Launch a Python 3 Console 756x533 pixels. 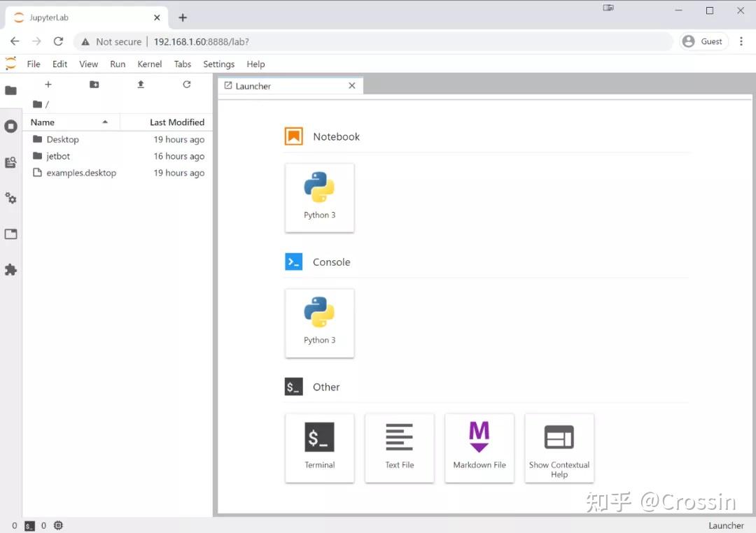click(320, 323)
